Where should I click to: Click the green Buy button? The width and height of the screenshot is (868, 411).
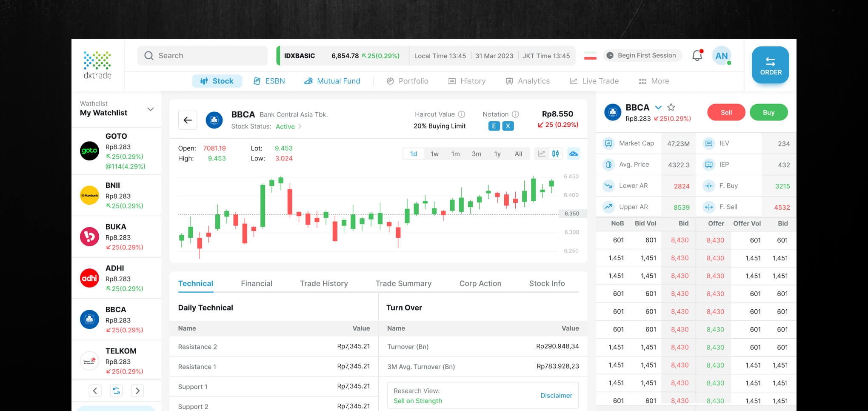[768, 112]
